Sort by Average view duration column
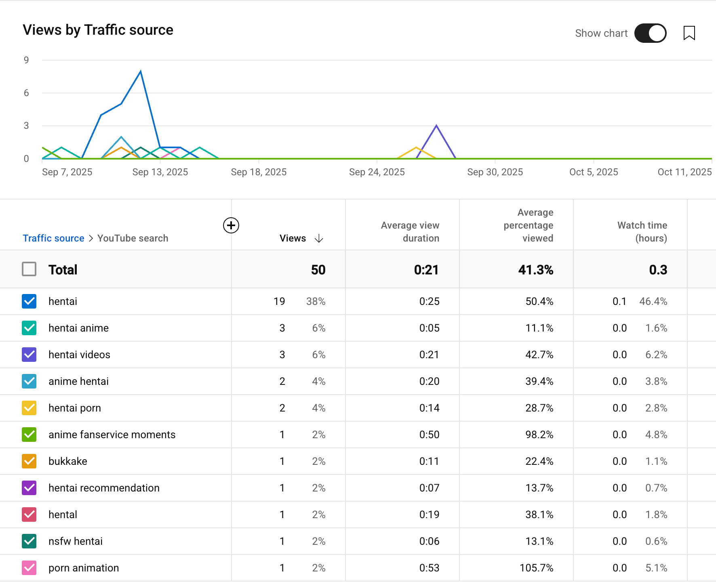 tap(410, 232)
